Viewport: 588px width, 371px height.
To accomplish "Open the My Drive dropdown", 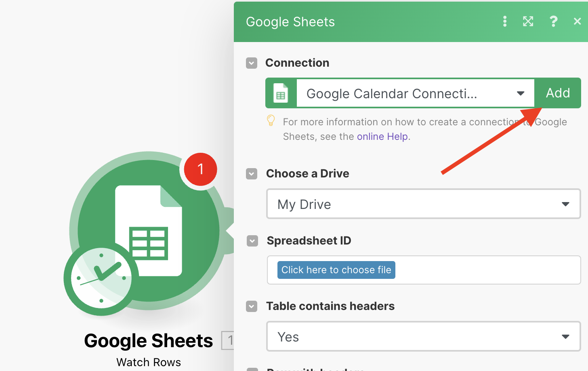I will tap(423, 204).
